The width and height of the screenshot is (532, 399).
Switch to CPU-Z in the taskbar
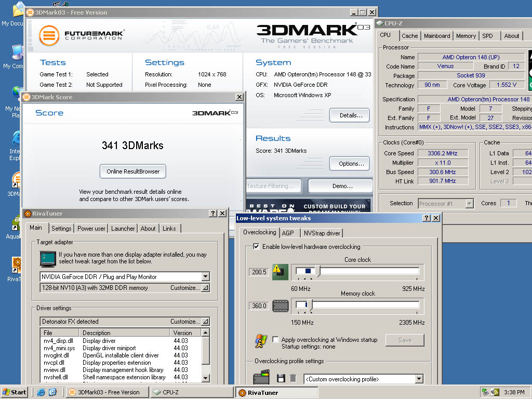tap(192, 392)
